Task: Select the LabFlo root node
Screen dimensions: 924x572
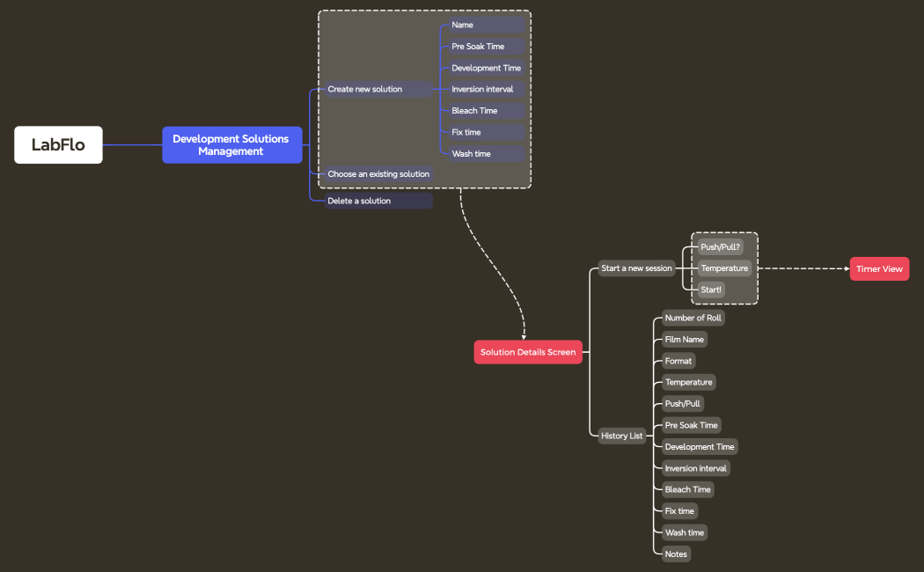Action: click(58, 145)
